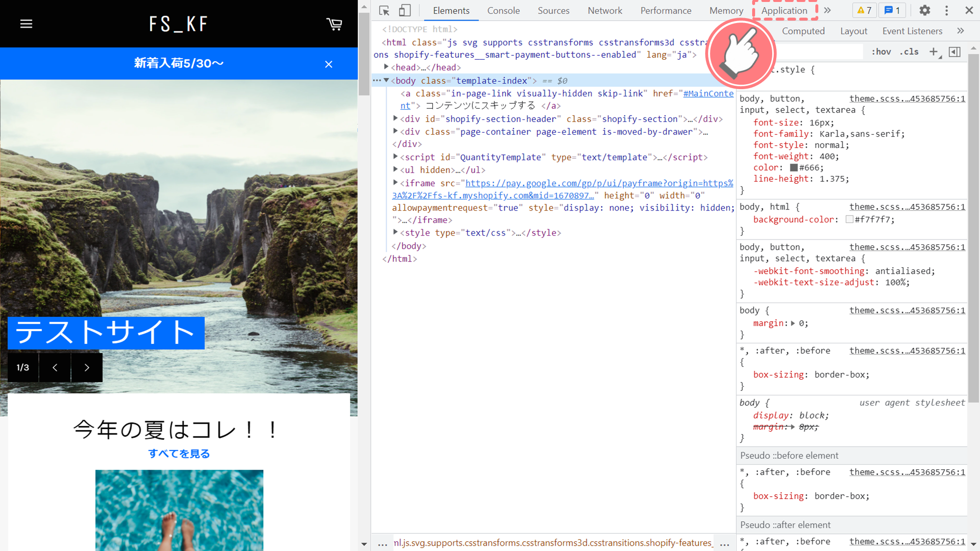Switch to the Layout pane
This screenshot has width=980, height=551.
click(x=854, y=31)
